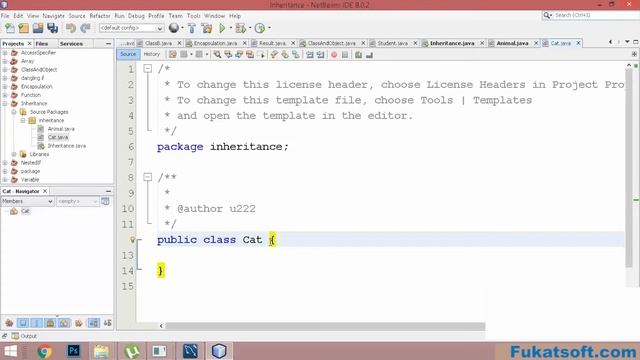This screenshot has height=360, width=640.
Task: Click the New File toolbar icon
Action: tap(10, 28)
